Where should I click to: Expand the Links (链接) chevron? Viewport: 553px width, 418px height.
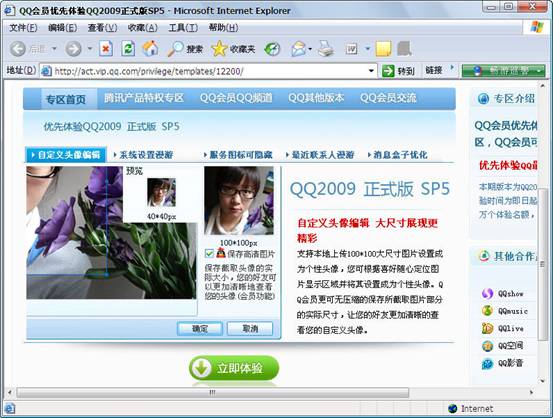(452, 67)
